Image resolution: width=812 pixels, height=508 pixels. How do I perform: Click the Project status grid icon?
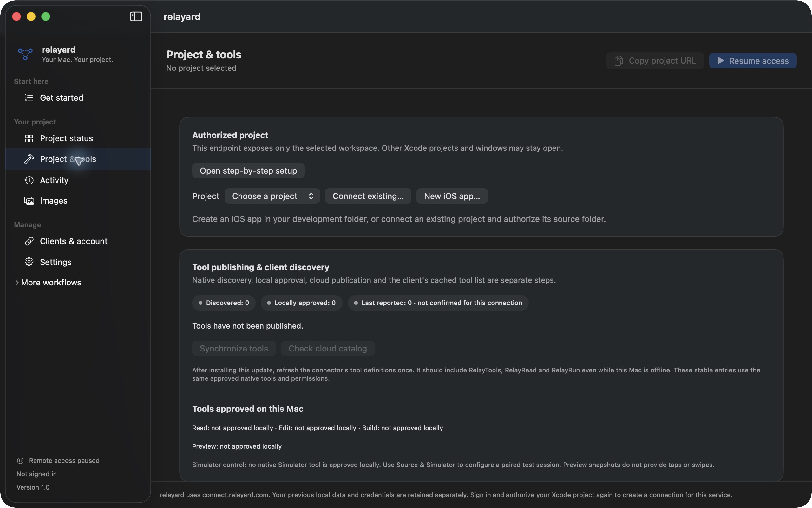pyautogui.click(x=29, y=138)
